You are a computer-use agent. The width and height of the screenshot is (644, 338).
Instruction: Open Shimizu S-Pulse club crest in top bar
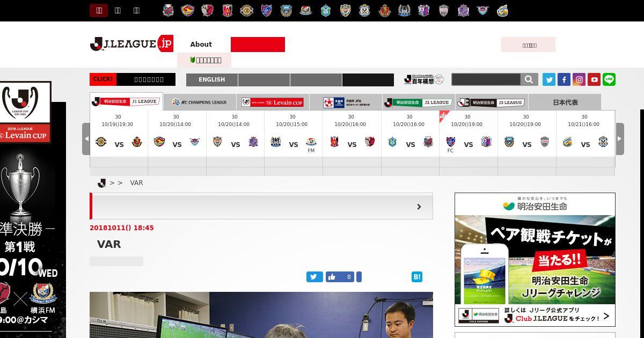pos(345,10)
